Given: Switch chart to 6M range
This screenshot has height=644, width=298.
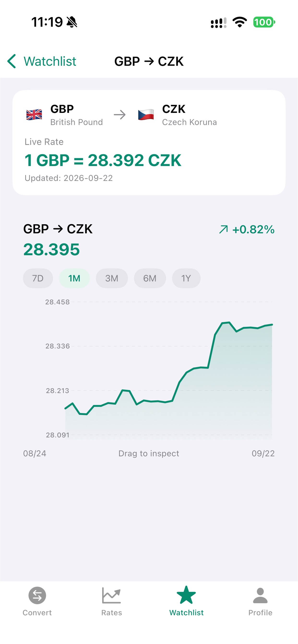Looking at the screenshot, I should pos(150,278).
